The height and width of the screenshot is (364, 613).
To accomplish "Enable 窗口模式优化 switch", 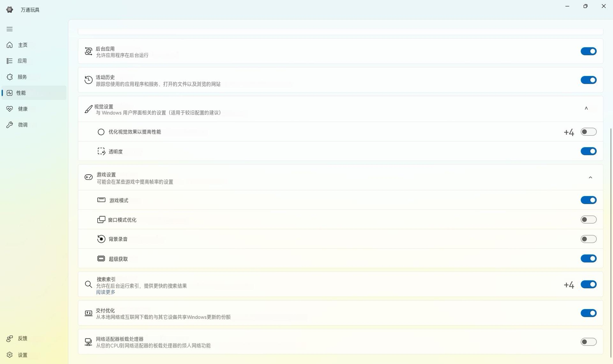I will point(588,220).
